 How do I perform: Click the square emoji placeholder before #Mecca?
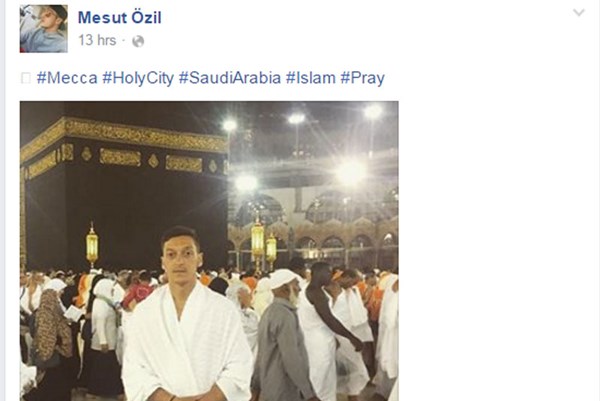point(26,78)
